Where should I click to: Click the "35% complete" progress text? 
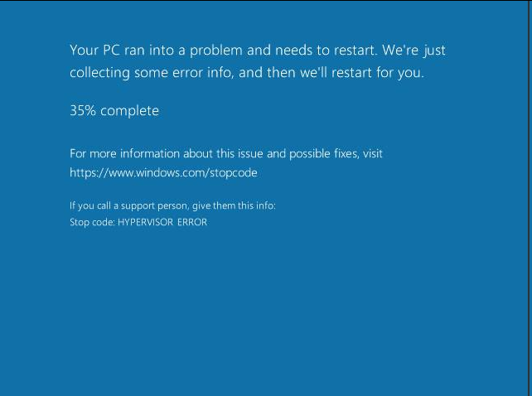114,110
